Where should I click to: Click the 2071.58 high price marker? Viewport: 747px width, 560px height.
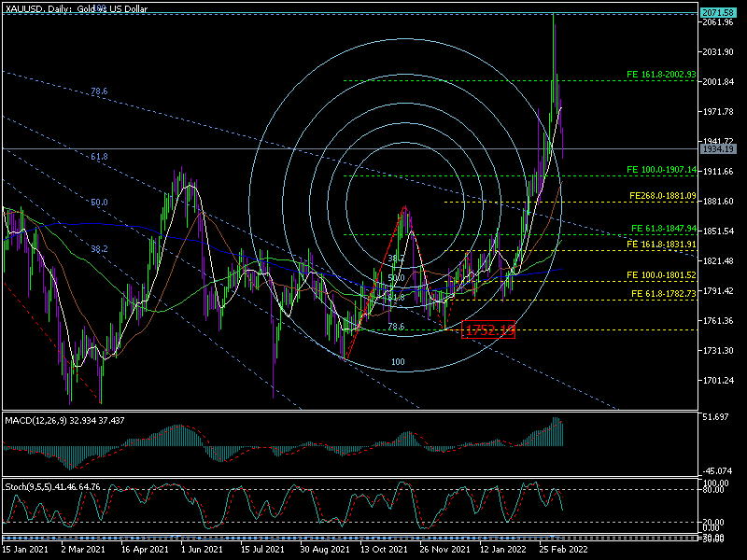(x=717, y=12)
